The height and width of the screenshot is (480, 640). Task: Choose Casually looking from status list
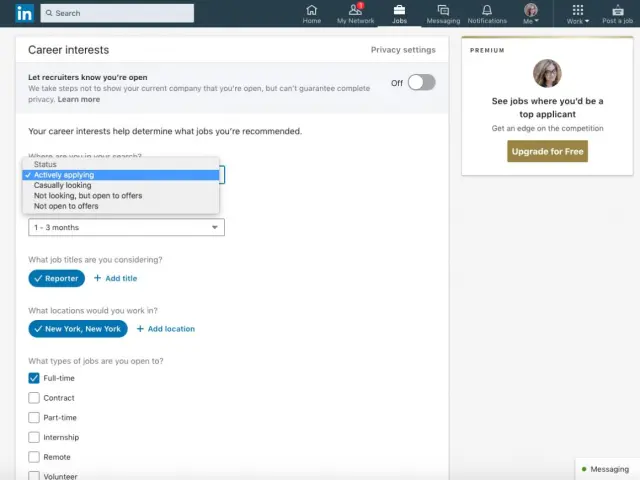pos(62,185)
